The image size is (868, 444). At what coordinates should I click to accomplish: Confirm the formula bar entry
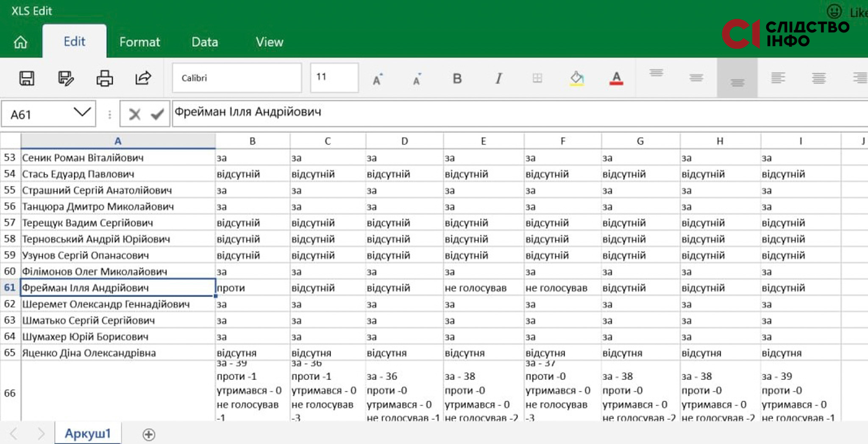[x=157, y=114]
